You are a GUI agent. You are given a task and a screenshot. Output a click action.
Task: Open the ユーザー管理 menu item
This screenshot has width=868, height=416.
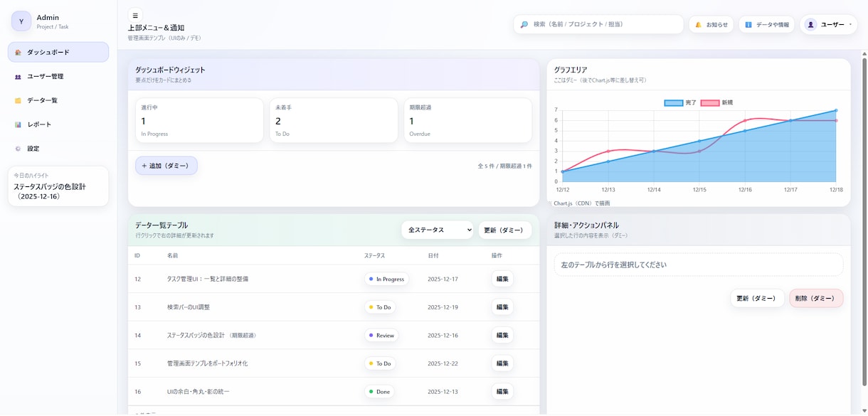tap(58, 76)
